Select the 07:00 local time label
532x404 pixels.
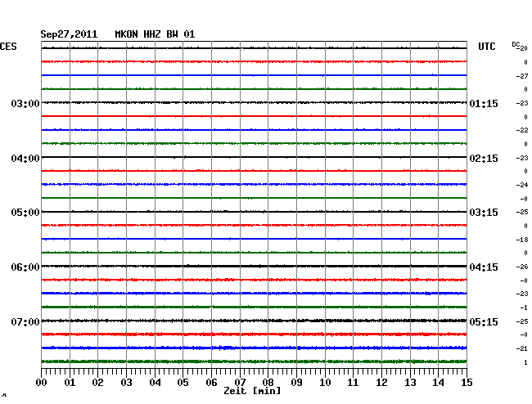point(25,321)
